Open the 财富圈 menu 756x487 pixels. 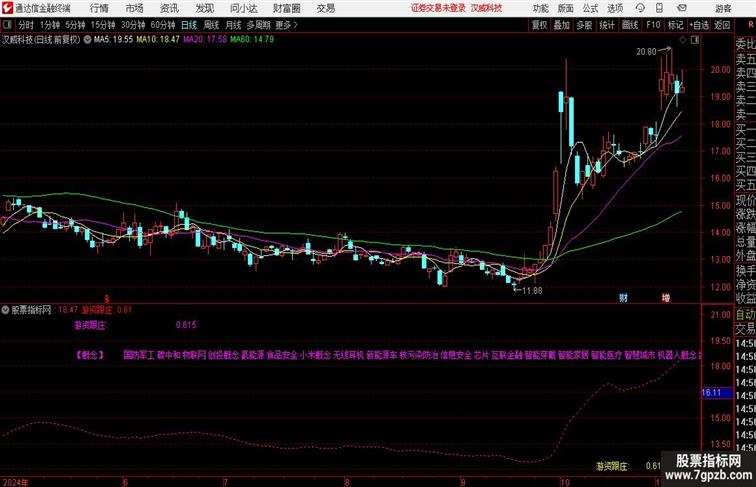(x=286, y=8)
